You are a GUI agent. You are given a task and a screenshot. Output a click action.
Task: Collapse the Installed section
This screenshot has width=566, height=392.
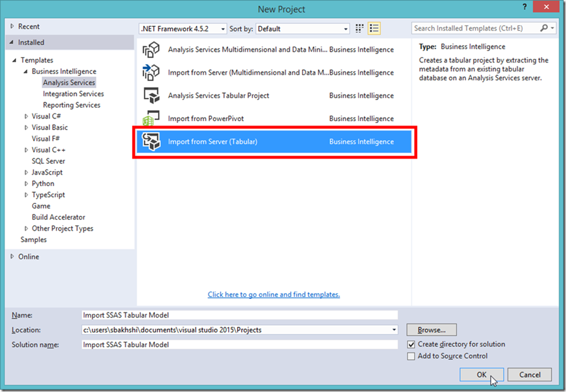pos(12,43)
